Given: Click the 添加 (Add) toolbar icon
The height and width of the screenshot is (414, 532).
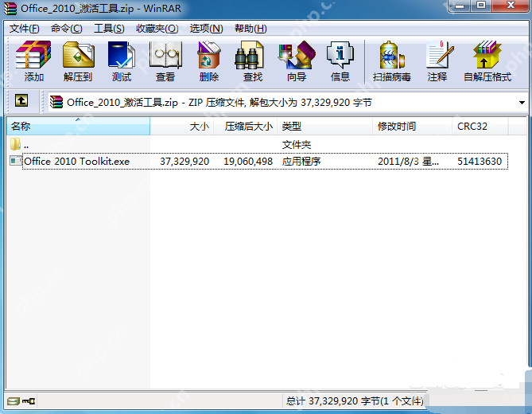Looking at the screenshot, I should click(33, 62).
